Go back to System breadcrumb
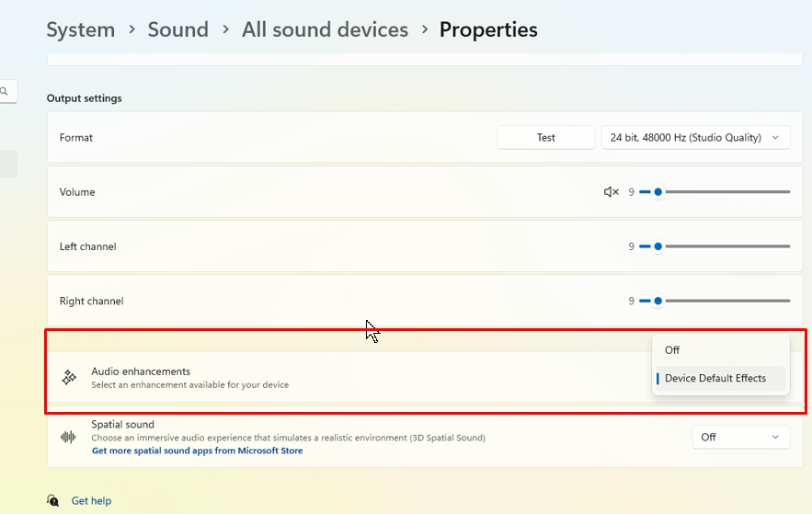Screen dimensions: 812x514 tap(81, 29)
